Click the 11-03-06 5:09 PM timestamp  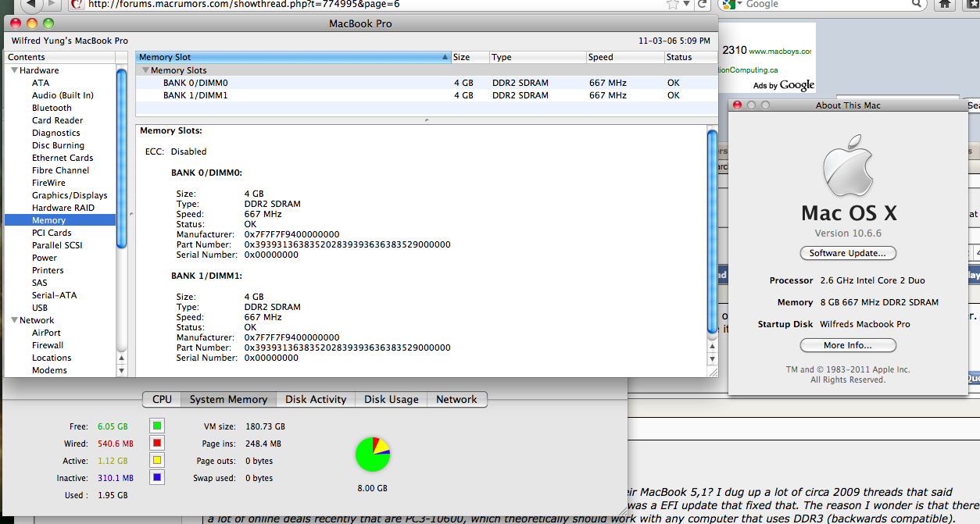674,41
